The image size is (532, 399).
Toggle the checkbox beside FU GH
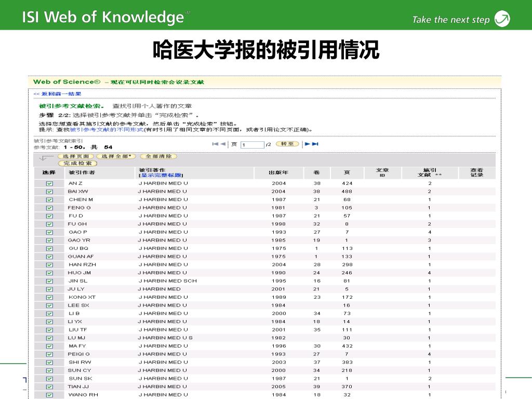pos(49,224)
